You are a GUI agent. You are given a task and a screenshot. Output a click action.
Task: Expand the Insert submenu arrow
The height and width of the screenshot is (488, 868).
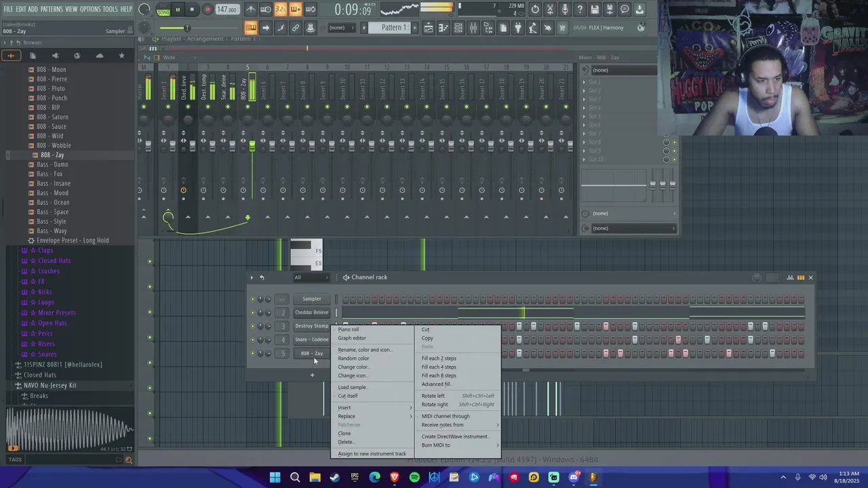pyautogui.click(x=411, y=407)
